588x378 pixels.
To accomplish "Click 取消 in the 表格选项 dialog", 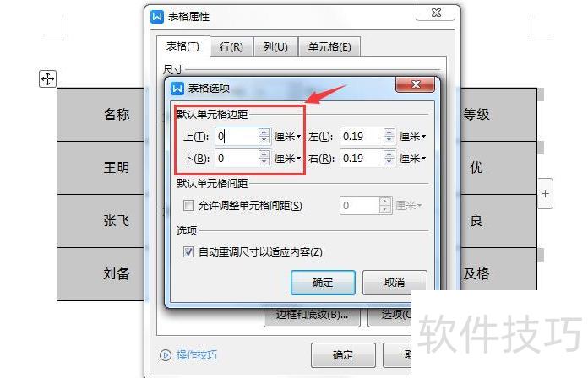I will click(x=395, y=283).
